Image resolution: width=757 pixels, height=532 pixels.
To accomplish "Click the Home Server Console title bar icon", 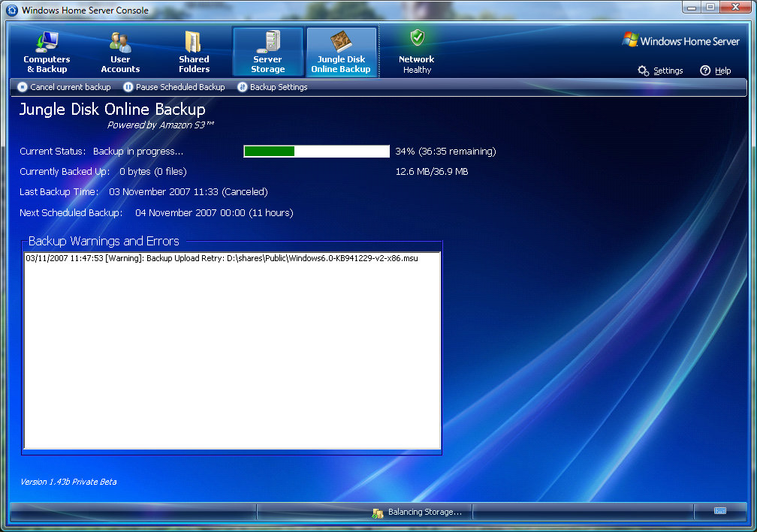I will click(x=12, y=10).
